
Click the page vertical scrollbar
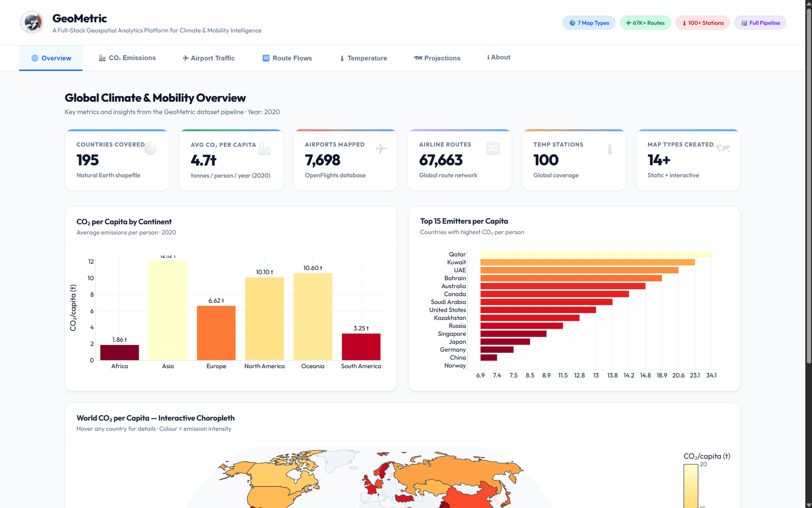809,254
